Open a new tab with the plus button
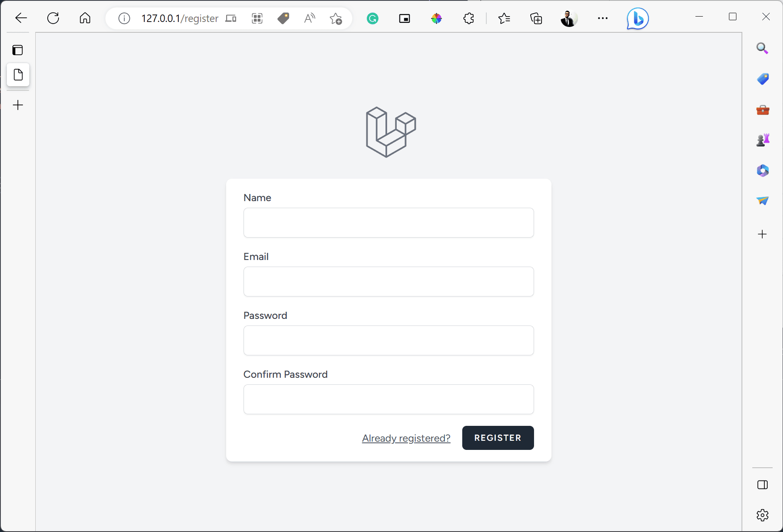 18,105
